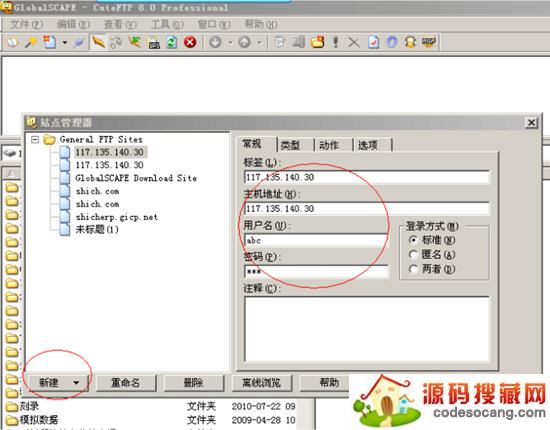Click the Disconnect chain-link toolbar icon
550x430 pixels.
[x=116, y=42]
